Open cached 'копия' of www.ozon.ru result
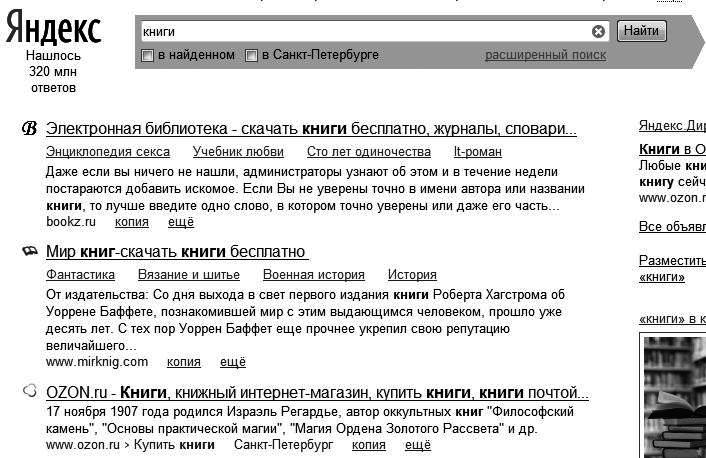The width and height of the screenshot is (706, 458). [369, 445]
